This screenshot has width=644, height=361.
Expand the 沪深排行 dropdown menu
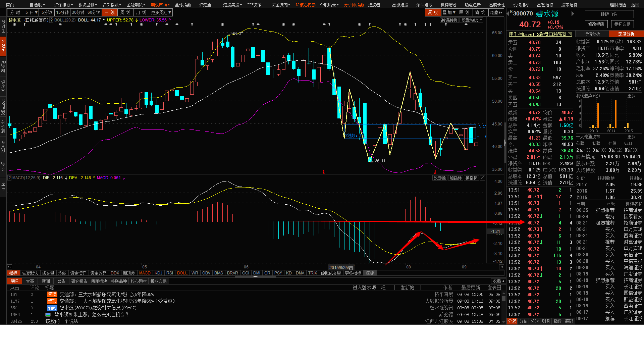click(x=63, y=5)
